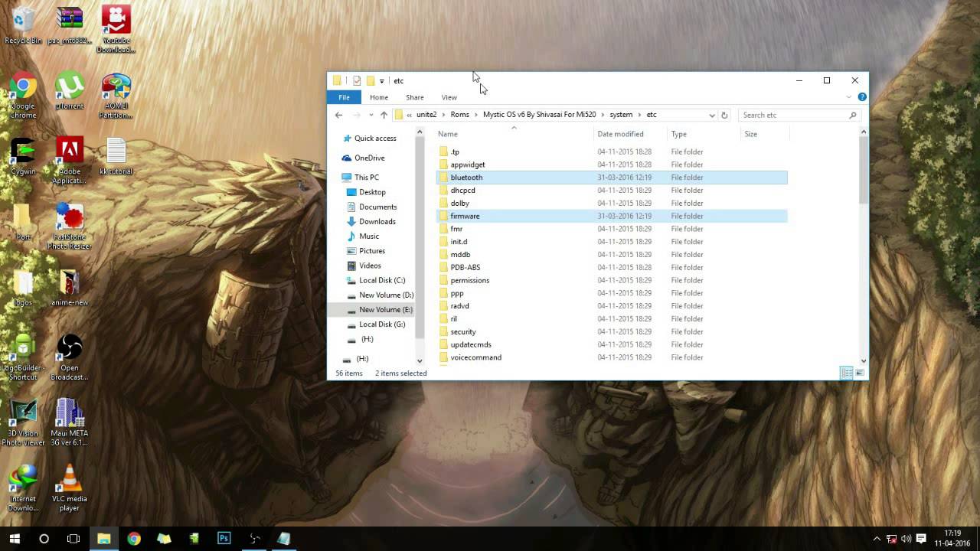Screen dimensions: 980x551
Task: Go back in File Explorer
Action: [338, 115]
